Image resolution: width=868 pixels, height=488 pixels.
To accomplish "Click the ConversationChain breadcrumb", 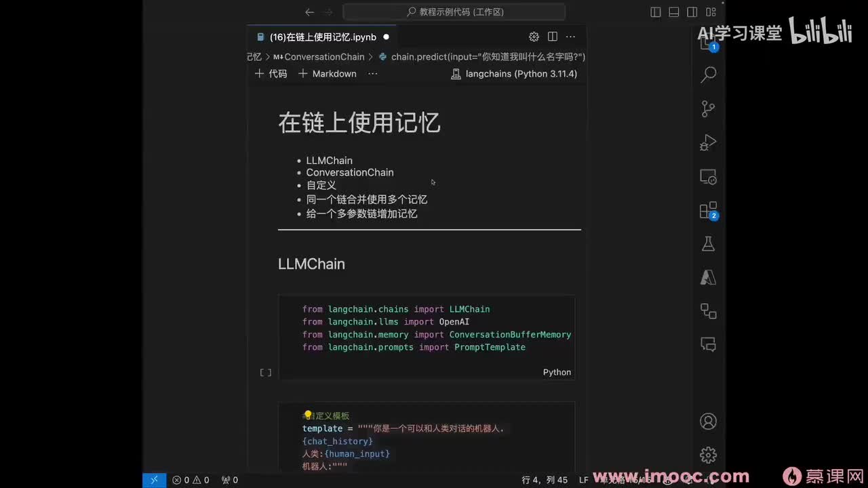I will click(319, 57).
